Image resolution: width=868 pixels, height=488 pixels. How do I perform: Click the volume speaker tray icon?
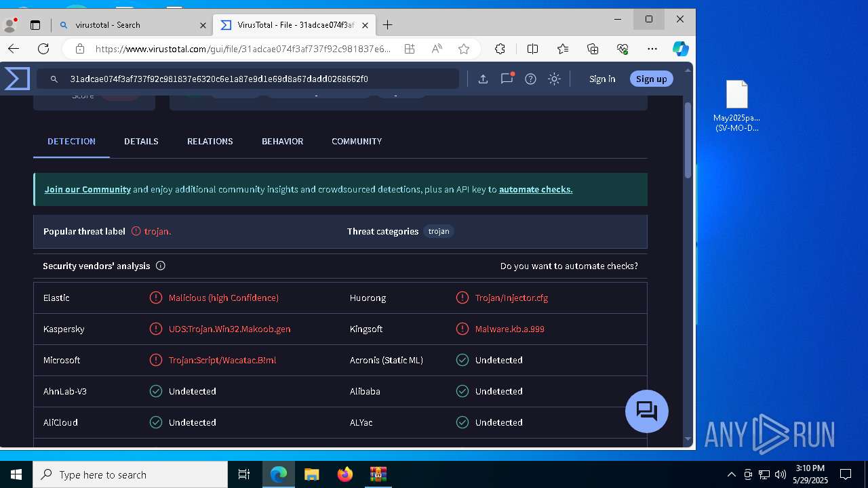point(780,474)
